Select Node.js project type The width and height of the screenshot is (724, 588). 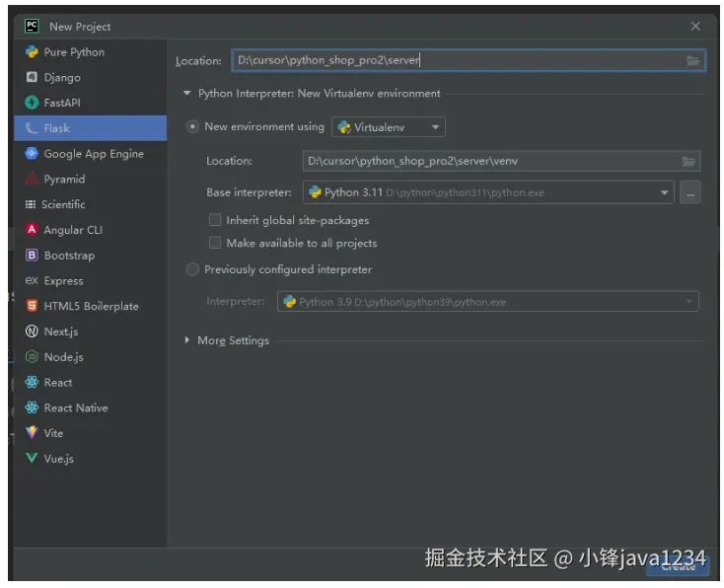click(91, 356)
